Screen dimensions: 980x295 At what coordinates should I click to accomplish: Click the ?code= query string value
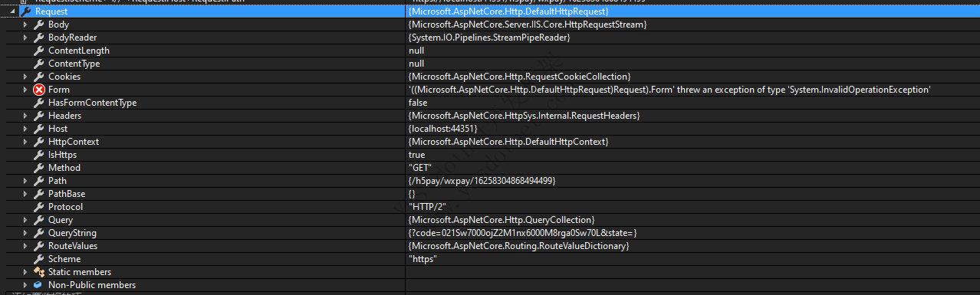pyautogui.click(x=523, y=233)
